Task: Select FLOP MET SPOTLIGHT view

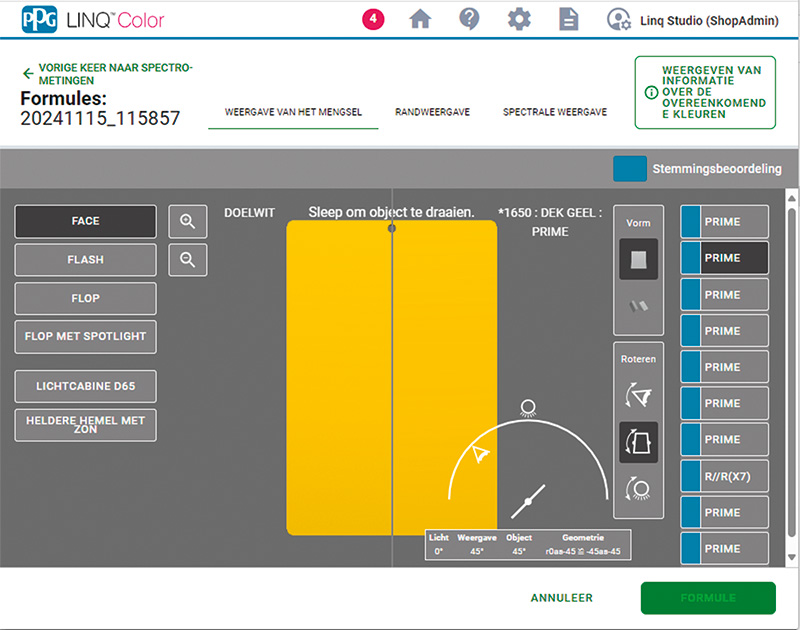Action: pos(85,337)
